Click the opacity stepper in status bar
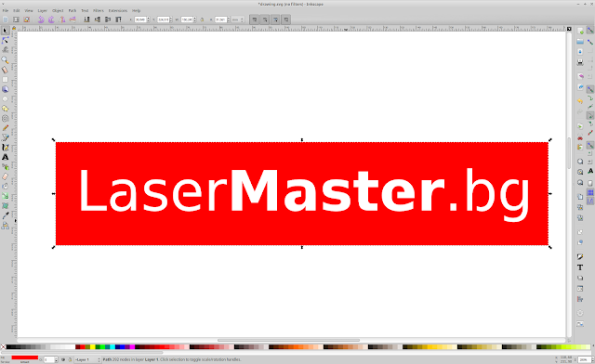The width and height of the screenshot is (595, 364). (57, 359)
